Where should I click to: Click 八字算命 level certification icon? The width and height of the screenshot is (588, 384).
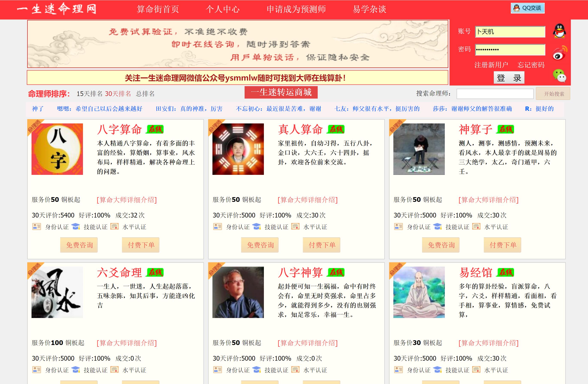point(114,226)
